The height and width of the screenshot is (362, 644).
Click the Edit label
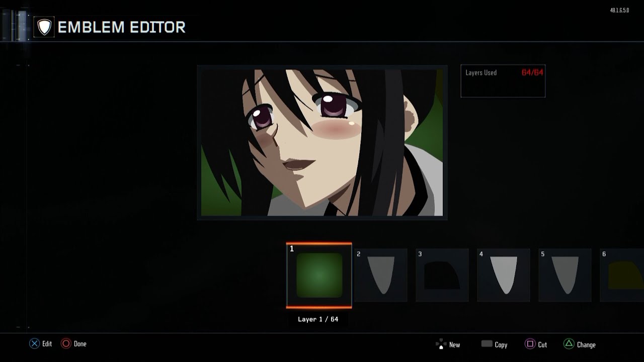click(47, 344)
